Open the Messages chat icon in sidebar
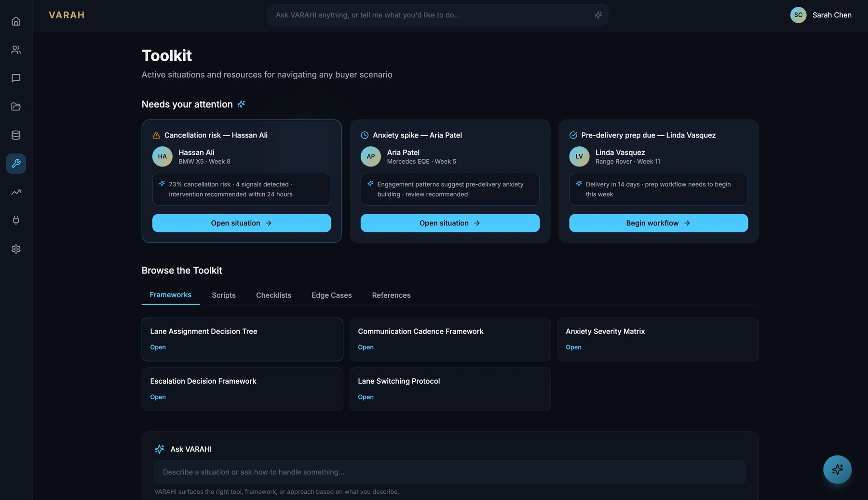The height and width of the screenshot is (500, 868). 16,78
